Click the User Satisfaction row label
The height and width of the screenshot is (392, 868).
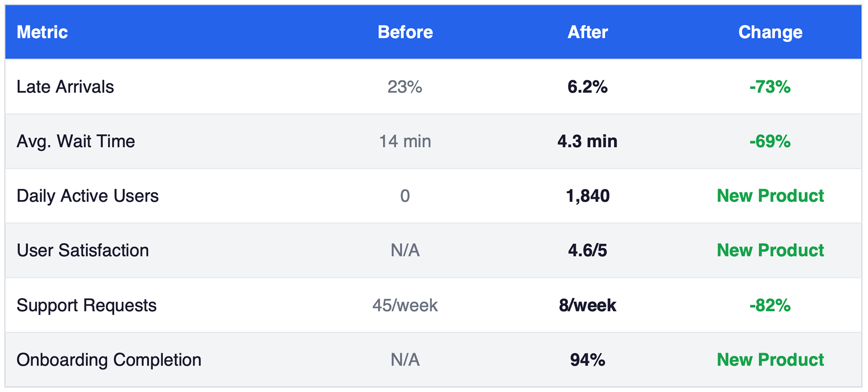click(x=82, y=250)
